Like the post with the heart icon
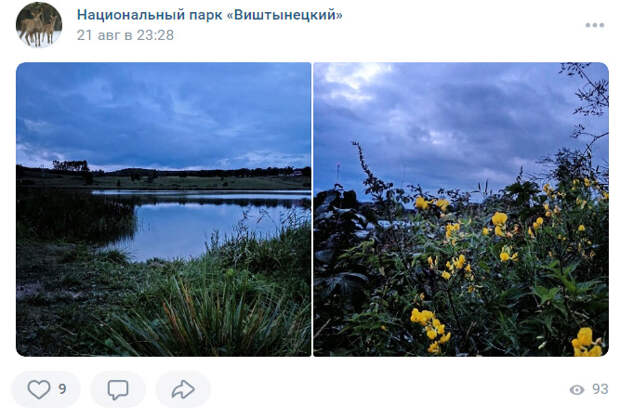This screenshot has height=419, width=620. click(x=39, y=389)
